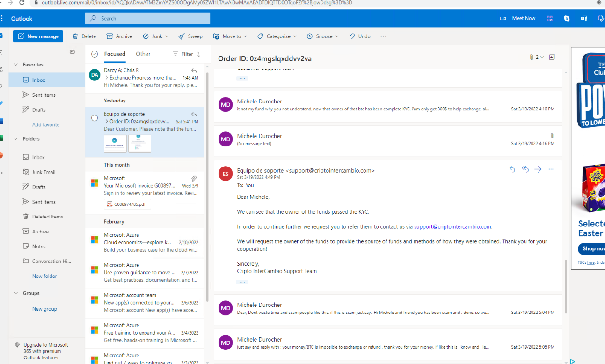Toggle the select all messages circle
Image resolution: width=605 pixels, height=364 pixels.
95,54
